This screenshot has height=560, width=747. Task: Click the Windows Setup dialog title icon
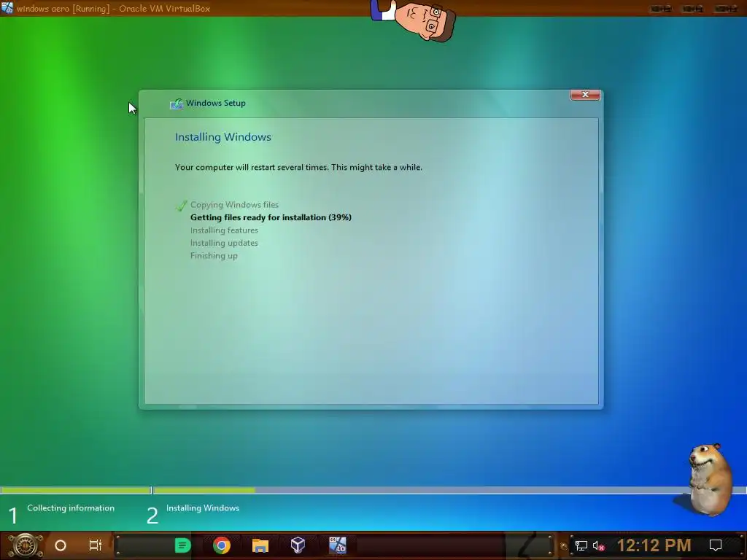[x=177, y=104]
